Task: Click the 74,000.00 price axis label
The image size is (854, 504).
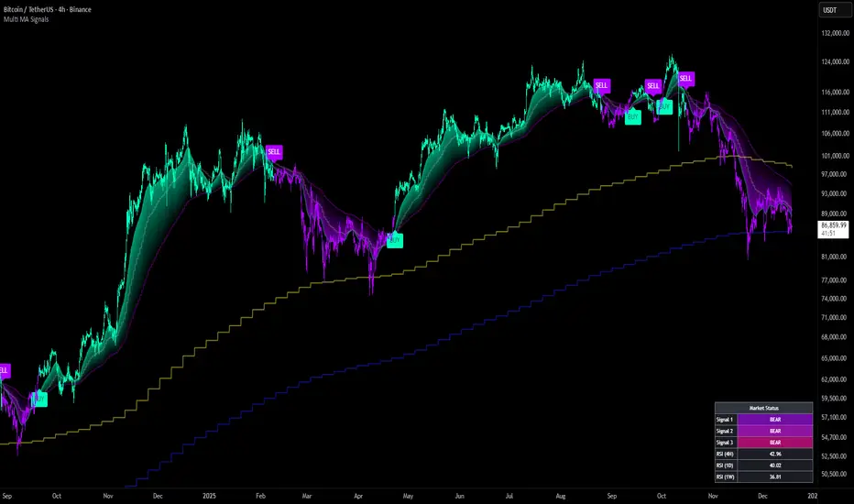Action: coord(836,299)
